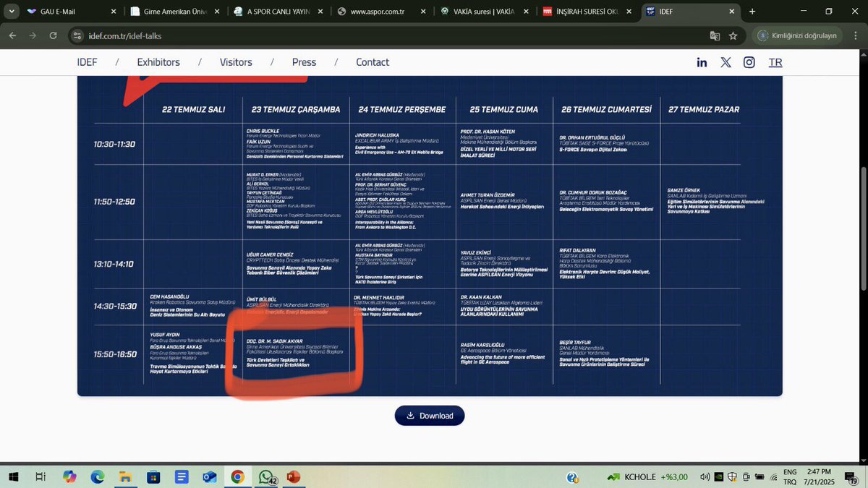Click the ENG TRQ language indicator
This screenshot has width=868, height=488.
click(791, 477)
